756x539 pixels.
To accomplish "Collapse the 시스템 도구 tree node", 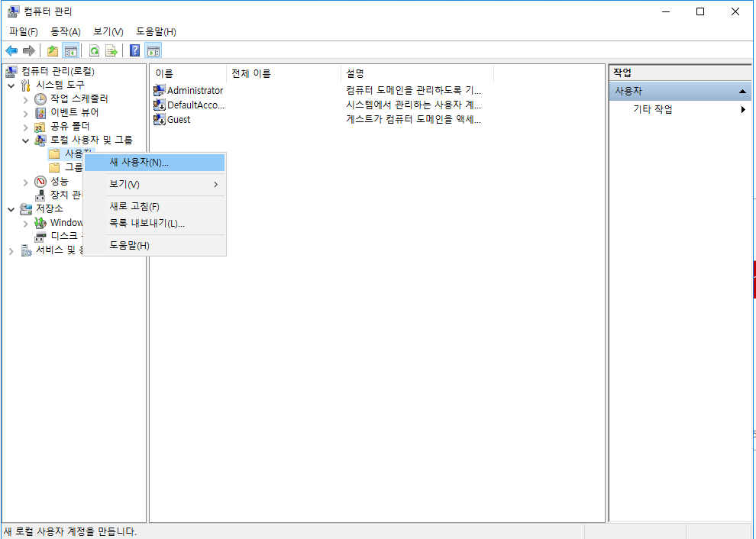I will click(x=11, y=86).
